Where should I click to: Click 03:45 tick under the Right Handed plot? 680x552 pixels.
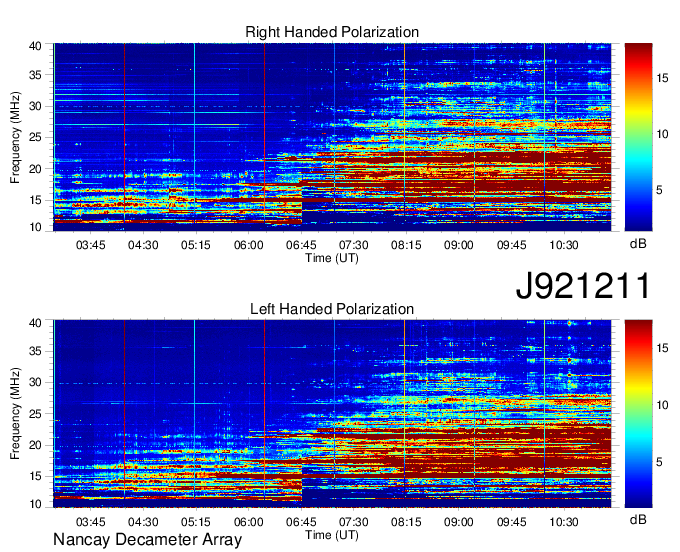click(91, 245)
